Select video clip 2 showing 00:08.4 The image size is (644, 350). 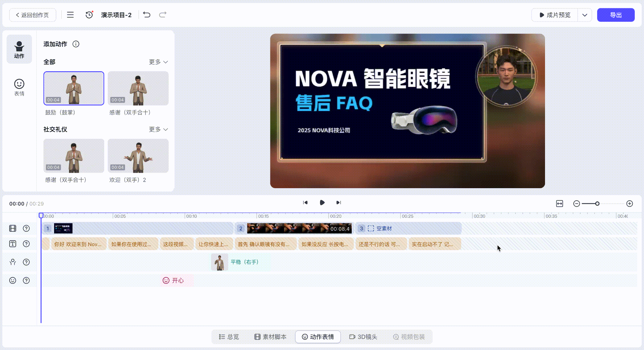[x=294, y=228]
